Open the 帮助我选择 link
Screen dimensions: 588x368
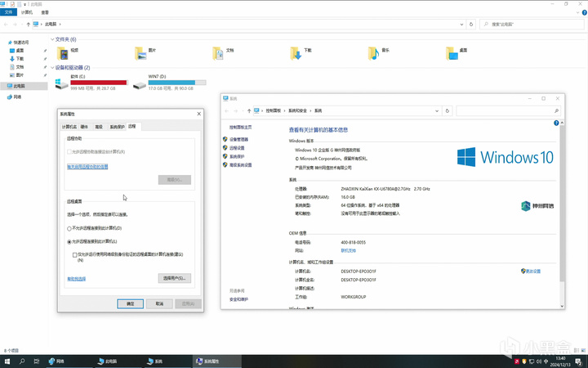point(77,279)
